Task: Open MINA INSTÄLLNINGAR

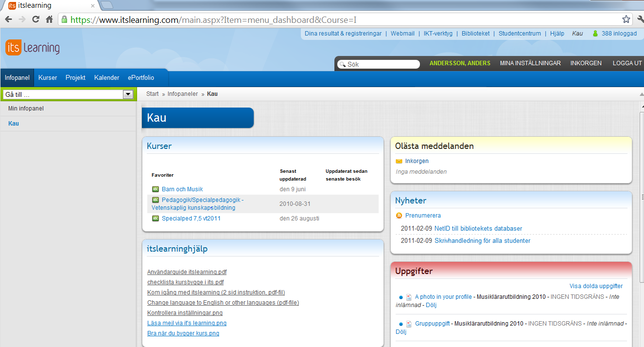Action: click(530, 63)
